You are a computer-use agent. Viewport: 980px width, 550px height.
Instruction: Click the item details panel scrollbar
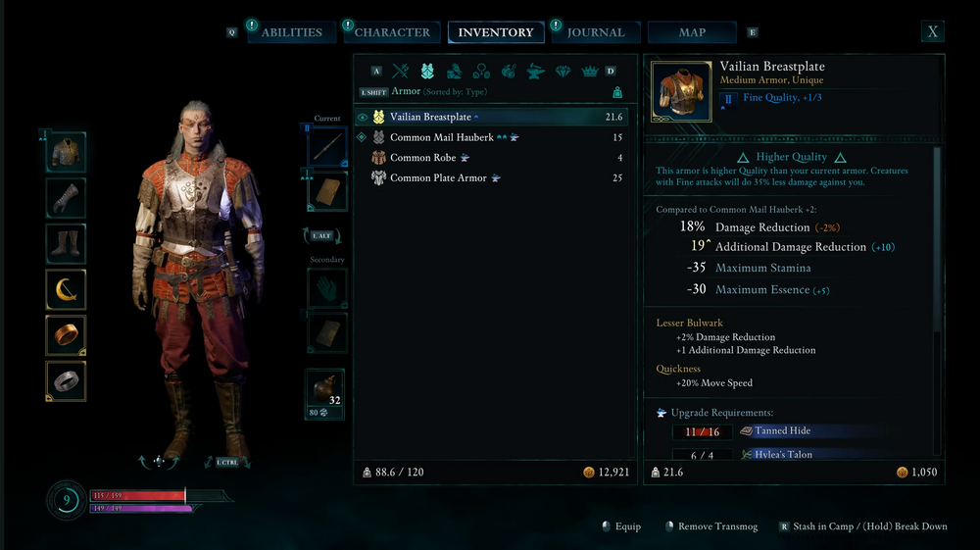tap(936, 239)
